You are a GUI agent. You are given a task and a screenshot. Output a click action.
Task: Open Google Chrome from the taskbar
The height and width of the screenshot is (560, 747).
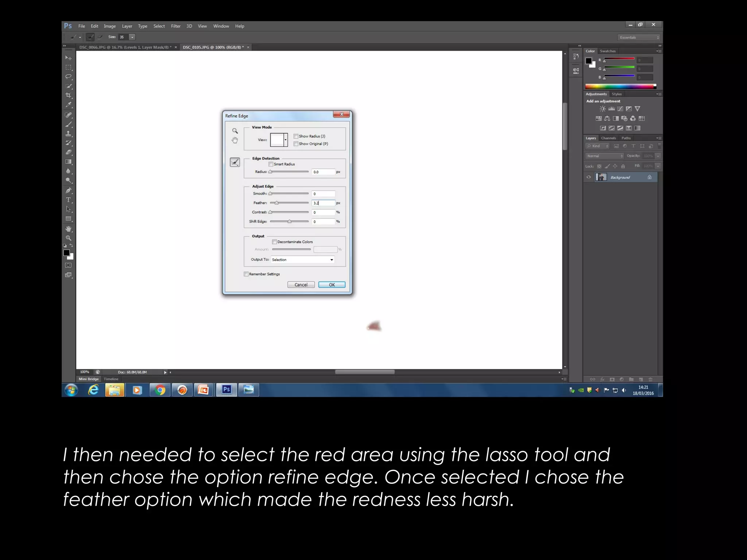[160, 390]
